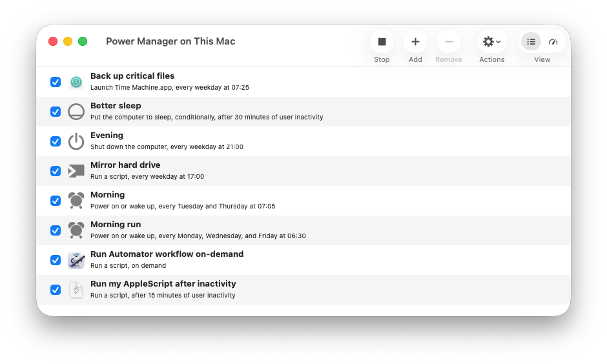Close the Power Manager window
The width and height of the screenshot is (607, 364).
[x=53, y=41]
